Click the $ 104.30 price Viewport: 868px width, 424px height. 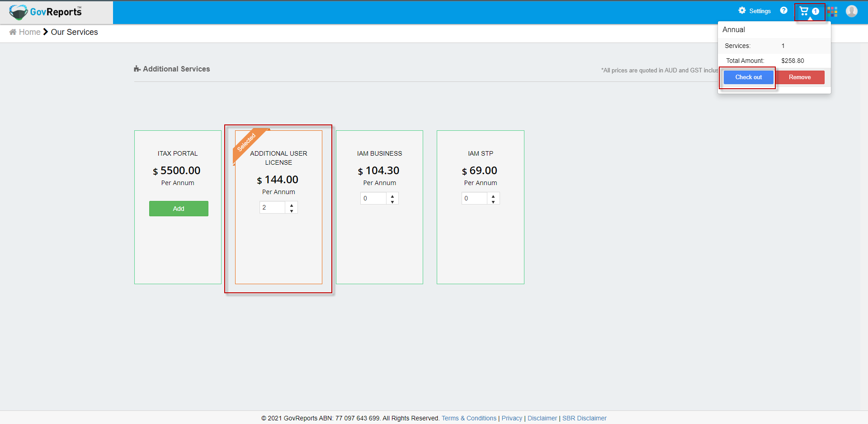[x=379, y=171]
